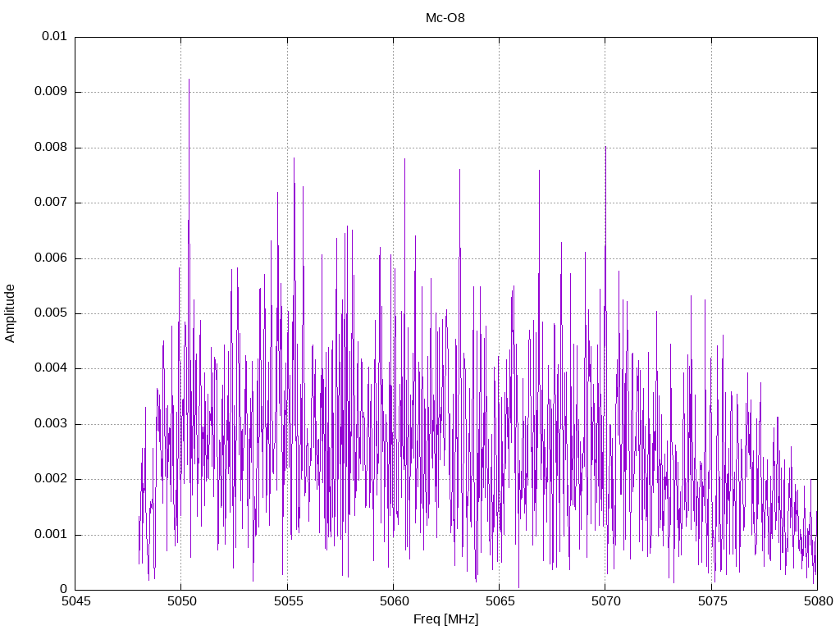The width and height of the screenshot is (840, 630).
Task: Click the 5080 x-axis tick label
Action: 818,601
